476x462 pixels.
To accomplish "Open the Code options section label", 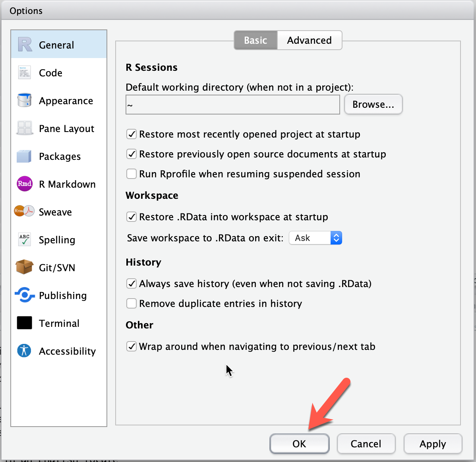I will pyautogui.click(x=51, y=73).
